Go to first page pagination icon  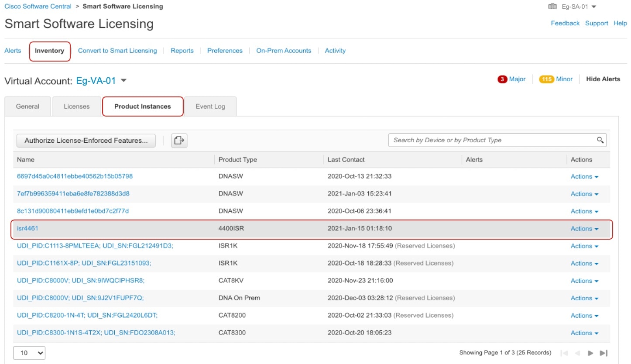point(564,353)
